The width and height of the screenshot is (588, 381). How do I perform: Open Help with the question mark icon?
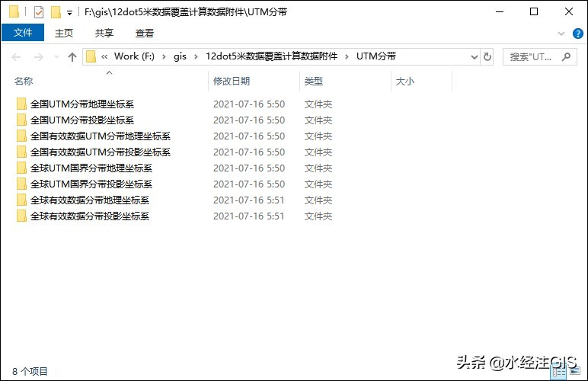click(x=577, y=34)
